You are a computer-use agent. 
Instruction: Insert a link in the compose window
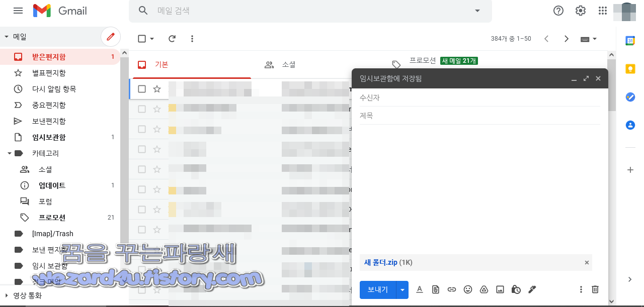pos(451,289)
